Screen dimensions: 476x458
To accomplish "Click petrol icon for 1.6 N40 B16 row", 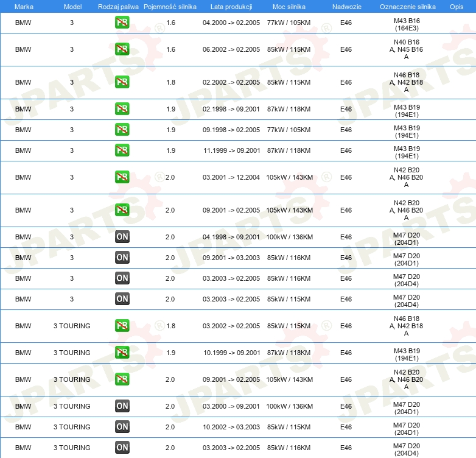I will tap(122, 49).
